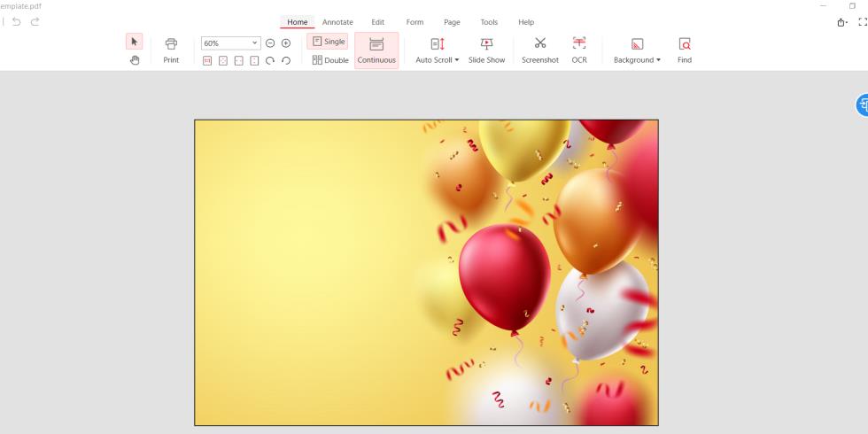Activate the hand pan tool

pyautogui.click(x=134, y=60)
